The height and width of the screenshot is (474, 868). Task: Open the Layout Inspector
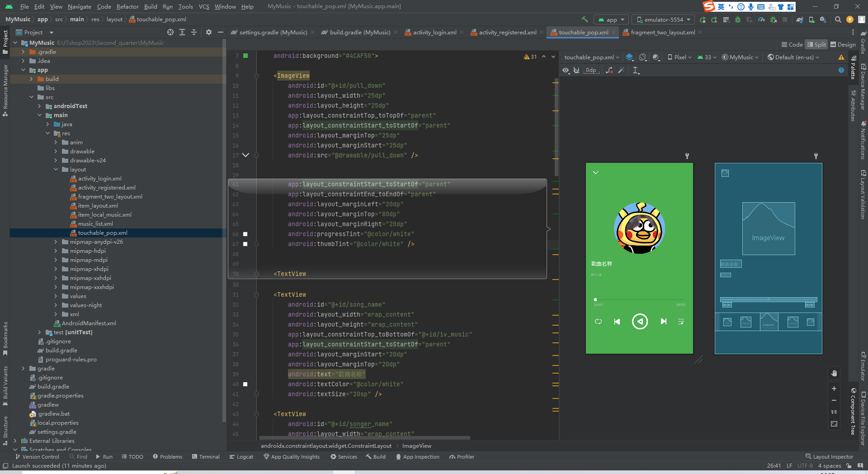coord(829,457)
